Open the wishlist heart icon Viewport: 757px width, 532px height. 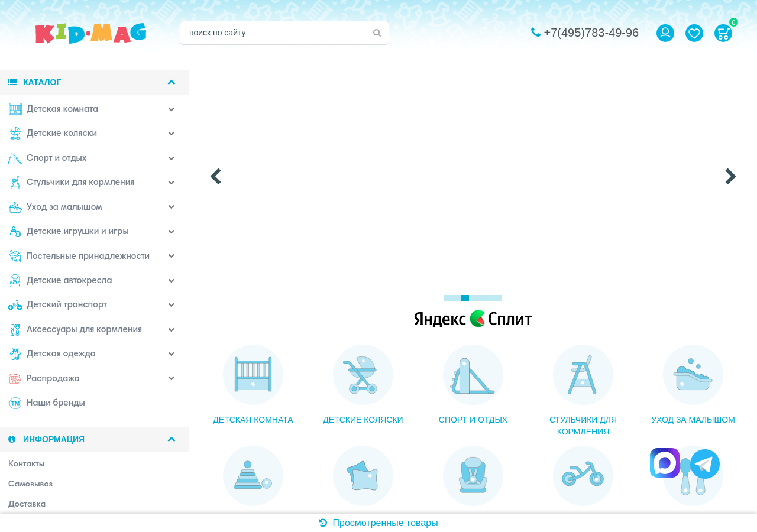coord(694,33)
